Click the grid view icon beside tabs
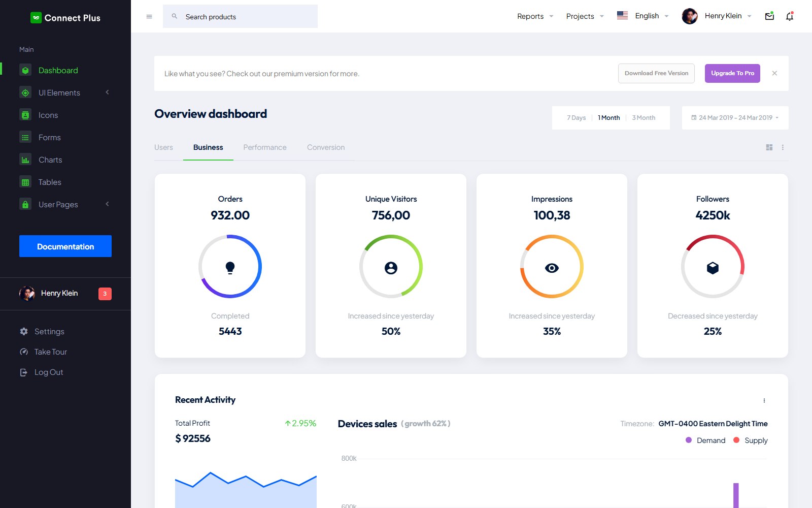Screen dimensions: 812x508 [x=769, y=147]
